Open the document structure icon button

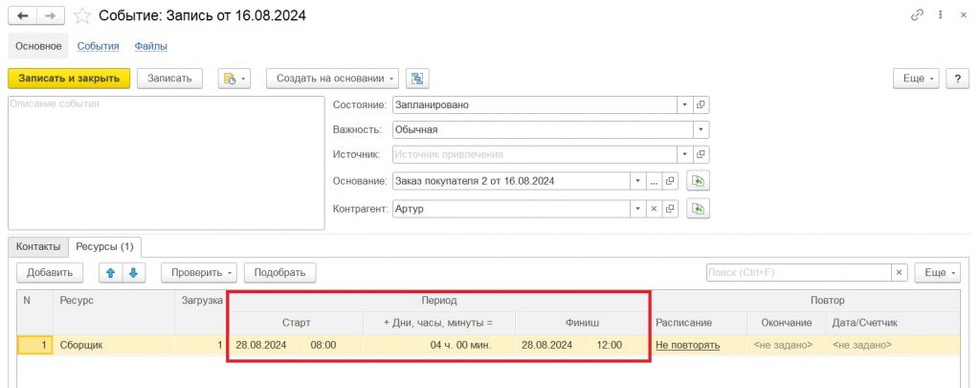click(417, 79)
